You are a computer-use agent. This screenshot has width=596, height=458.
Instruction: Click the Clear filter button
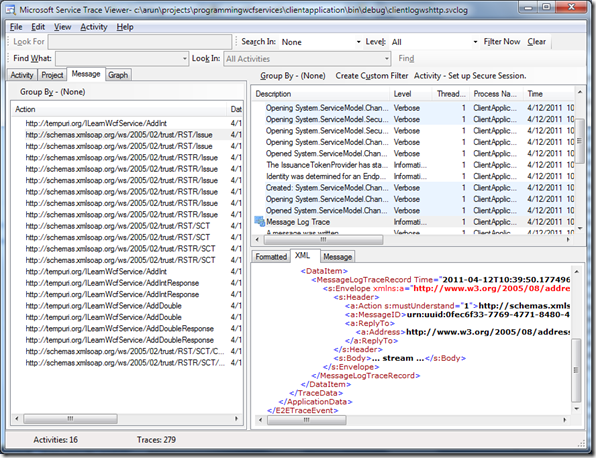[536, 42]
